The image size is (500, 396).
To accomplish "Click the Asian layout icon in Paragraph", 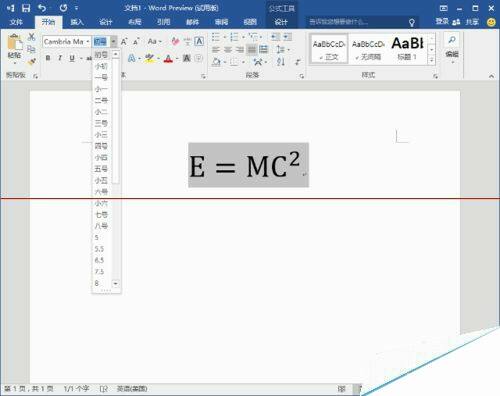I will tap(257, 62).
